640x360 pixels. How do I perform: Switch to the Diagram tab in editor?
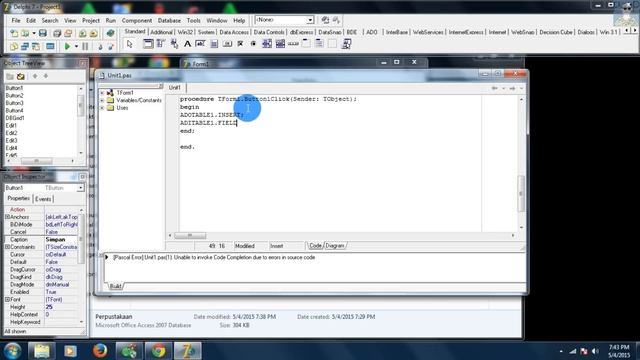[x=335, y=246]
